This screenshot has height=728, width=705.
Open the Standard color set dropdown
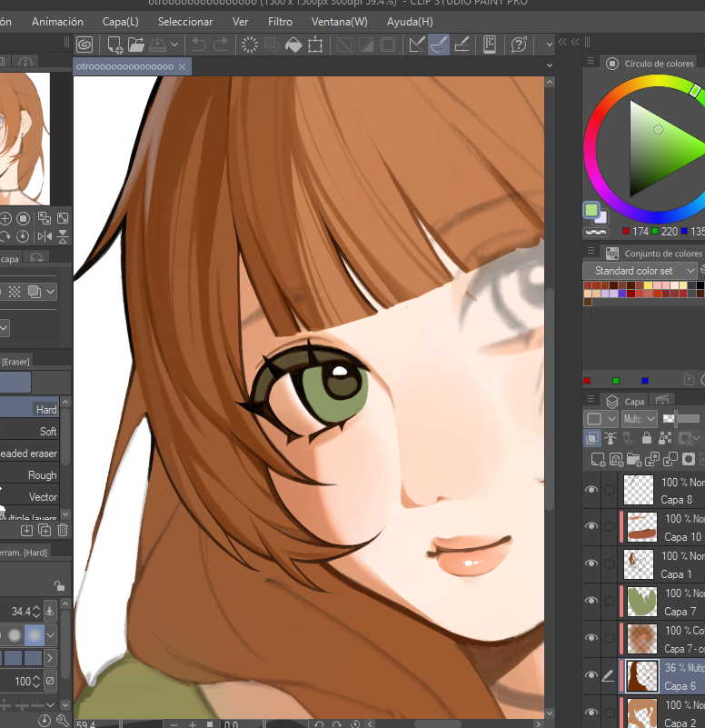point(640,271)
